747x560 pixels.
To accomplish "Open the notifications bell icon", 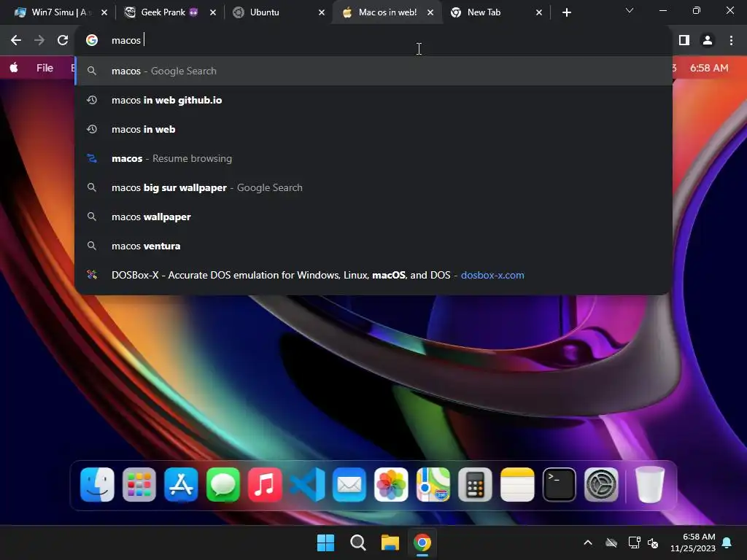I will (x=727, y=542).
